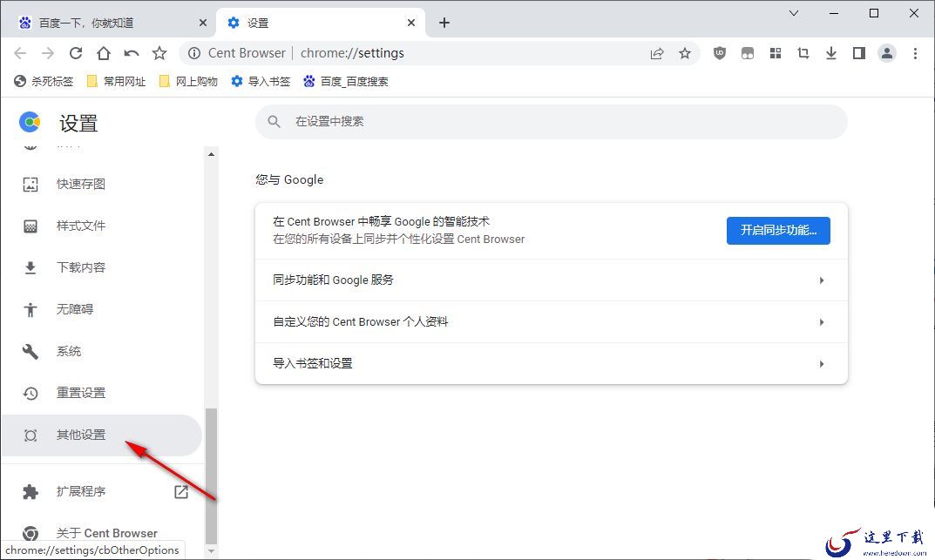This screenshot has height=560, width=935.
Task: Click the sidebar scrollbar down arrow
Action: coord(211,551)
